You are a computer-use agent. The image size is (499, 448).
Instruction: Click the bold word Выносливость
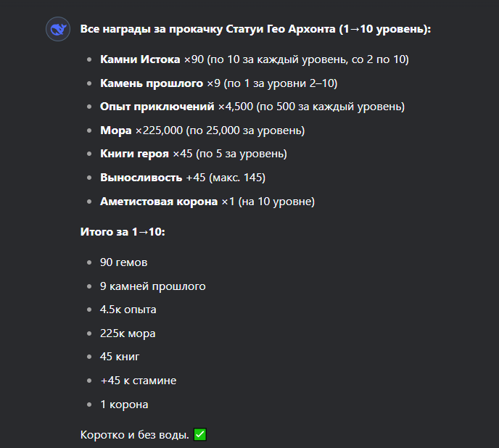[141, 178]
